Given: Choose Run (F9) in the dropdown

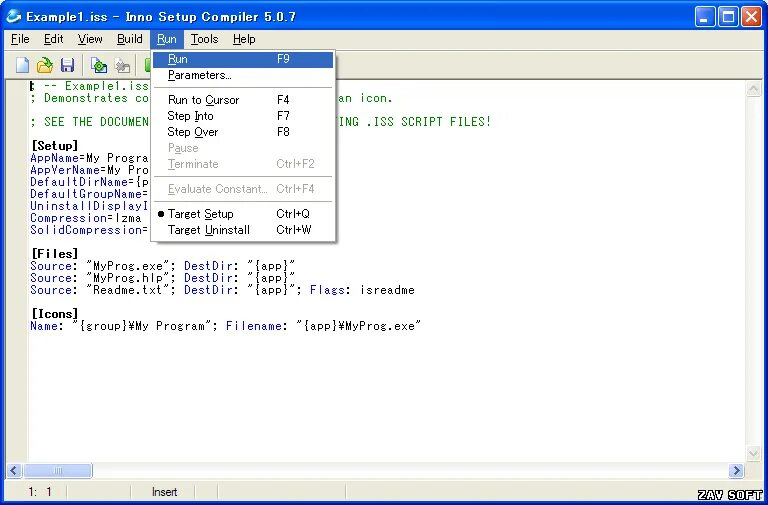Looking at the screenshot, I should (x=243, y=59).
